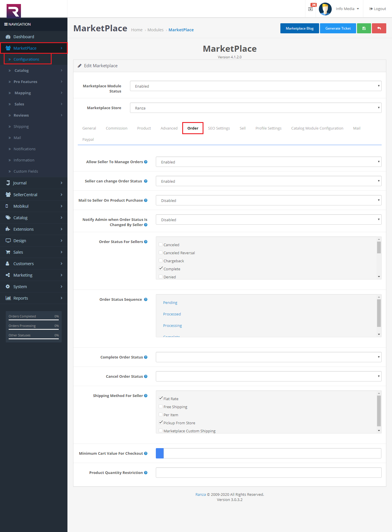Click the Dashboard gauge icon in the sidebar
Viewport: 392px width, 532px height.
[x=8, y=37]
